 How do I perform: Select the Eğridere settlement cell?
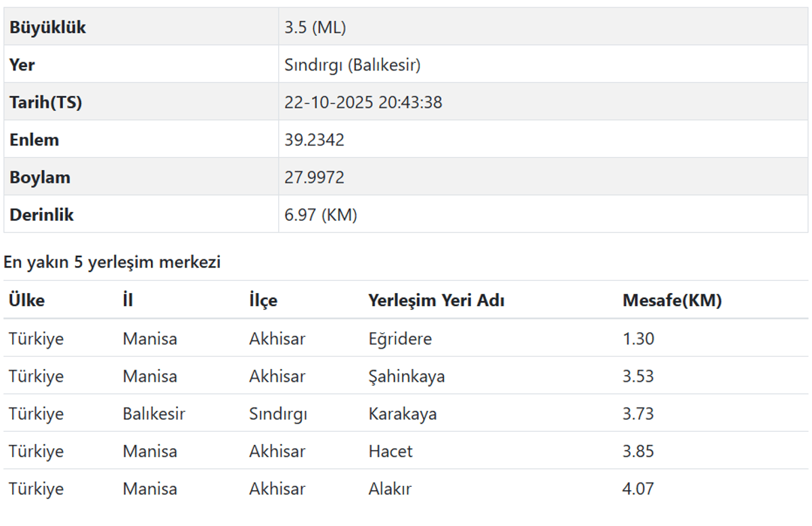point(400,338)
